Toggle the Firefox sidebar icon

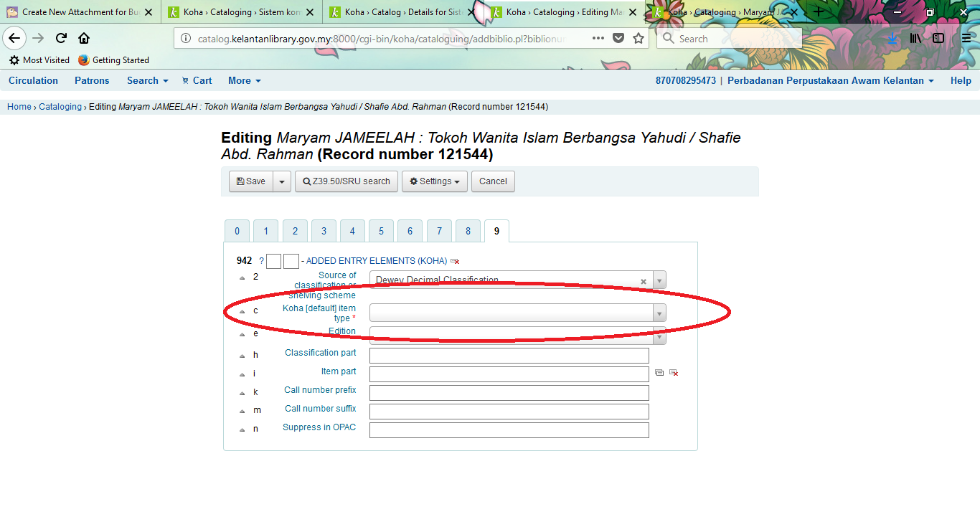coord(938,39)
